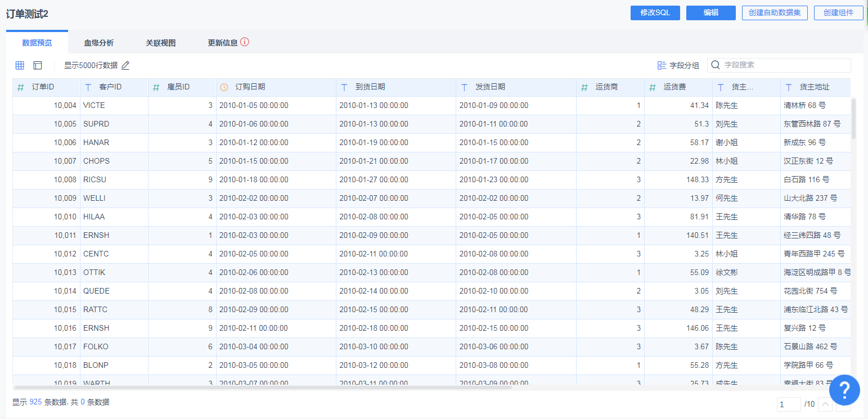This screenshot has height=419, width=868.
Task: Click the text type icon on 客户ID
Action: (x=88, y=87)
